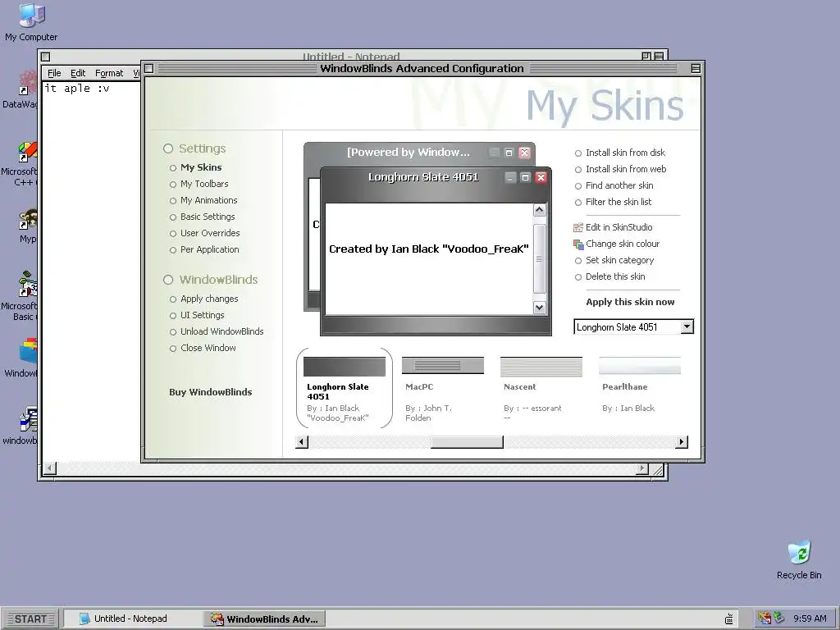Image resolution: width=840 pixels, height=630 pixels.
Task: Click Apply this skin now
Action: pos(630,302)
